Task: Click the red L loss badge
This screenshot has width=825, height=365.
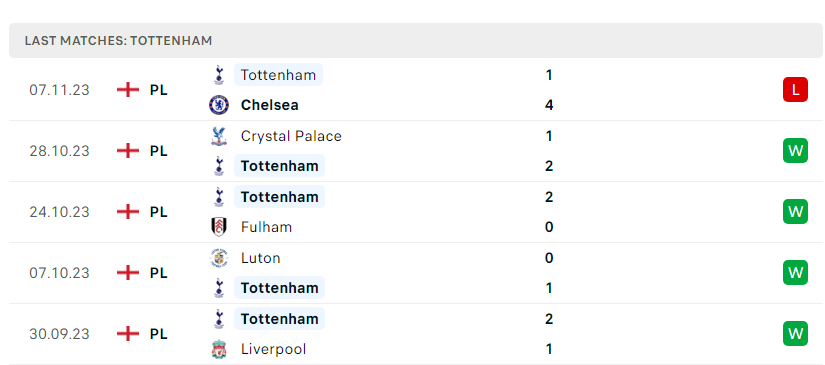Action: pos(795,90)
